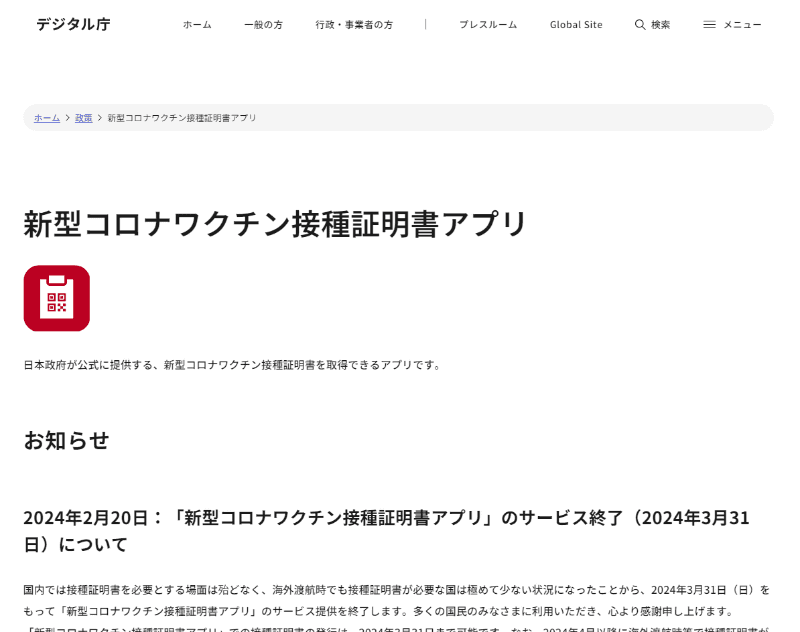The height and width of the screenshot is (632, 800).
Task: Open the 行政・事業者の方 navigation item
Action: coord(354,24)
